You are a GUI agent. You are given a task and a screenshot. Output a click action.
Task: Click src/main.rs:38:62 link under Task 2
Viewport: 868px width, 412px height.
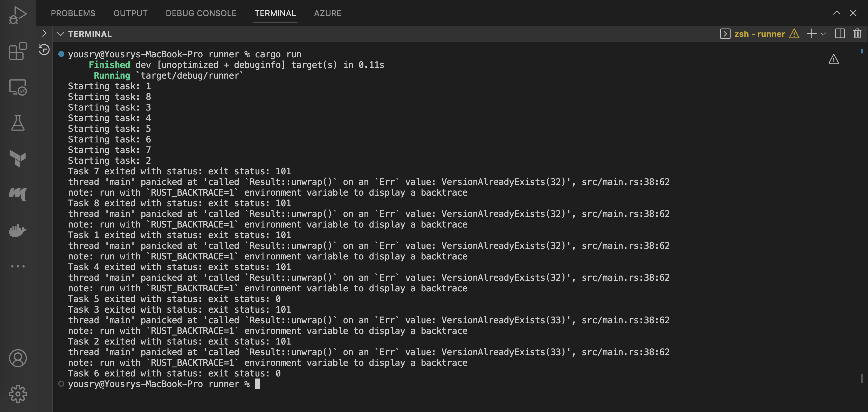coord(625,352)
